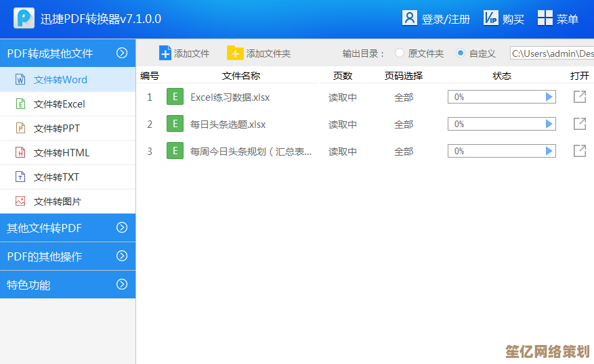Viewport: 594px width, 364px height.
Task: Click 读取中 in the 每日头条选题.xlsx row
Action: [x=343, y=124]
